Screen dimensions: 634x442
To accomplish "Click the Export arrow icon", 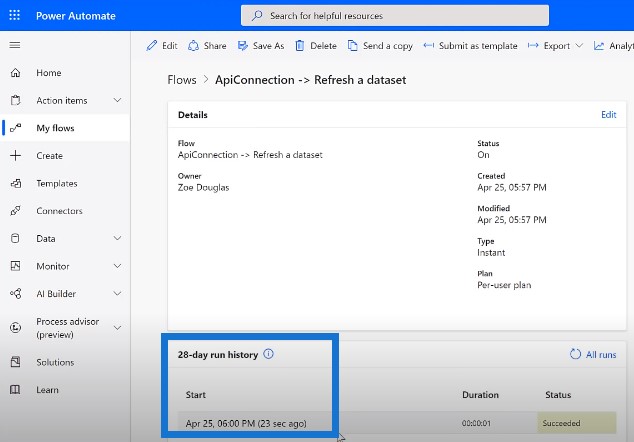I will [x=533, y=45].
